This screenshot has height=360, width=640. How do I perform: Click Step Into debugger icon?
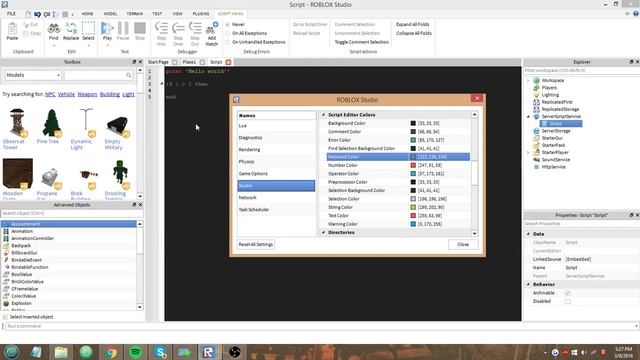pos(161,29)
